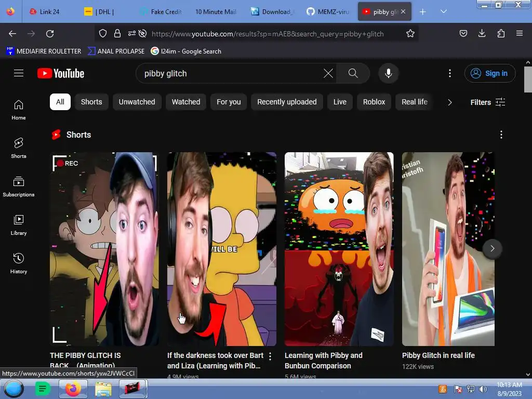Select the All filter chip
Viewport: 532px width, 399px height.
tap(60, 102)
